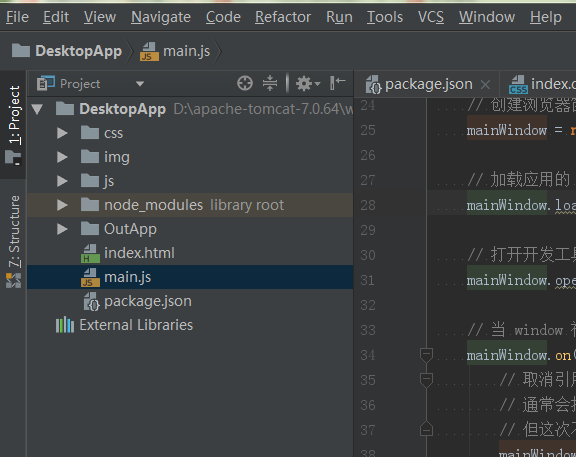576x457 pixels.
Task: Expand the js folder
Action: coord(62,181)
